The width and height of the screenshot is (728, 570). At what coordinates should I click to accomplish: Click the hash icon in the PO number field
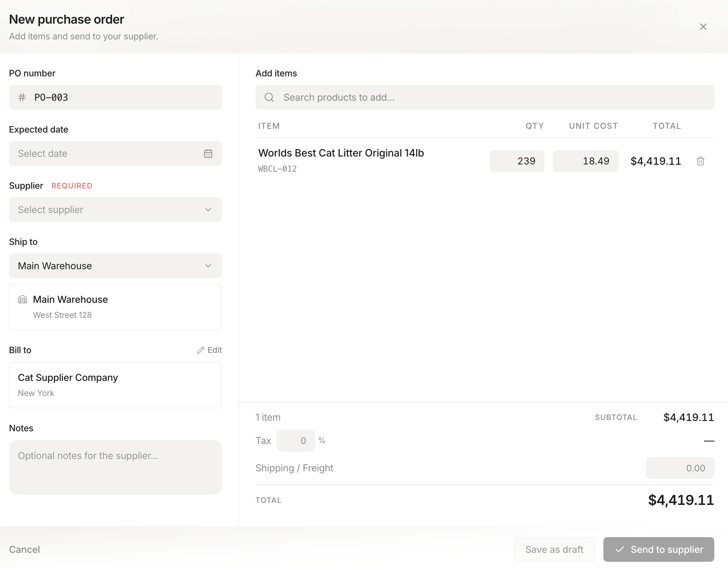22,97
